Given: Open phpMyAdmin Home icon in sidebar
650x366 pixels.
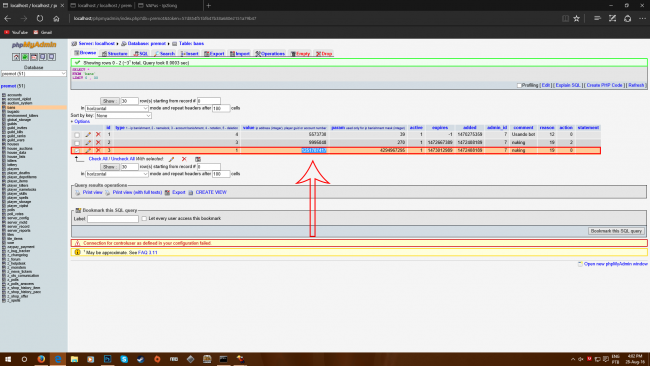Looking at the screenshot, I should pyautogui.click(x=16, y=57).
